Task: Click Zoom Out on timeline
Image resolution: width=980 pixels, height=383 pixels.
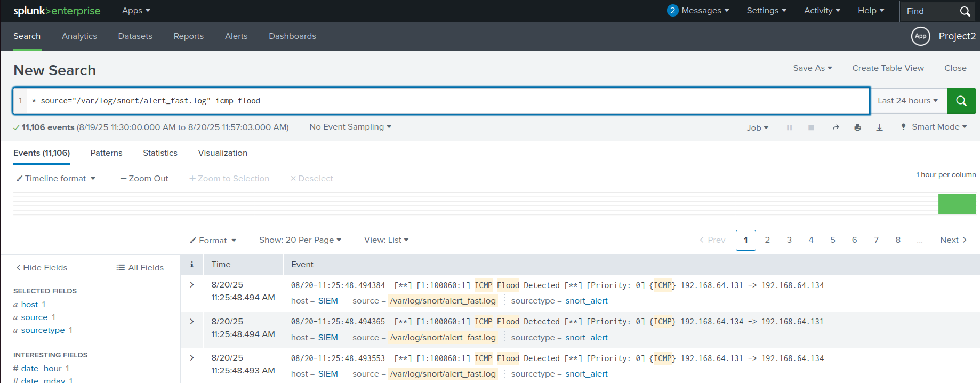Action: click(x=144, y=179)
